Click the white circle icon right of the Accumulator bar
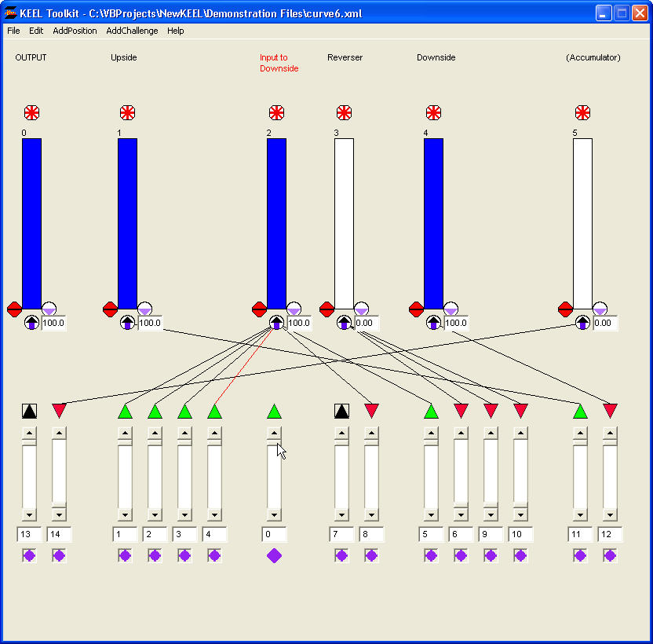The height and width of the screenshot is (644, 653). coord(600,309)
